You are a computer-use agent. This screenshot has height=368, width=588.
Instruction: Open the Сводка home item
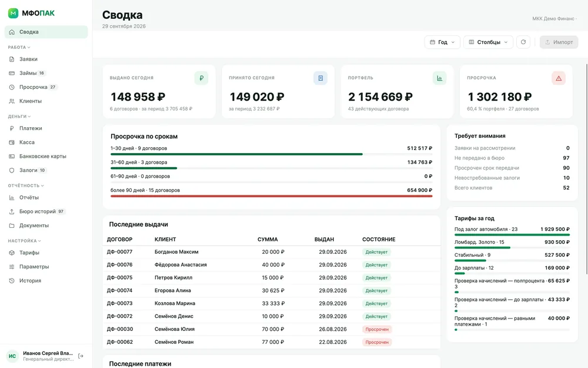[x=46, y=32]
